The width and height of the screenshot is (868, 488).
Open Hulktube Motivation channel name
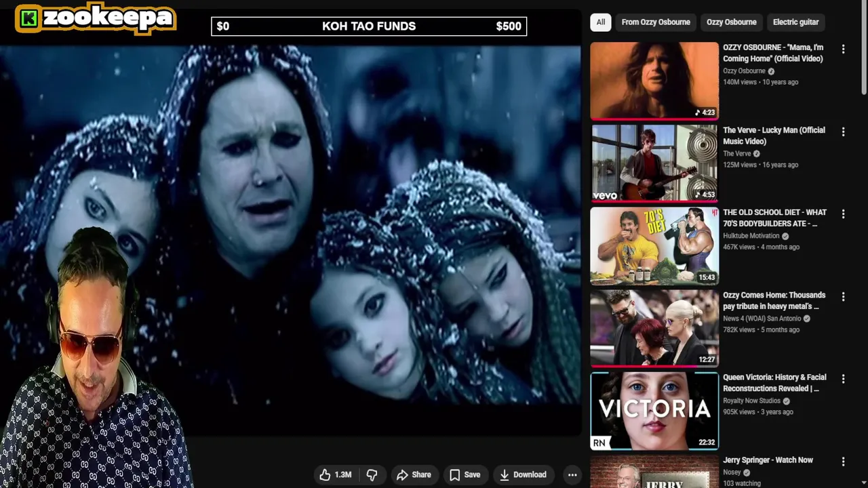tap(751, 236)
